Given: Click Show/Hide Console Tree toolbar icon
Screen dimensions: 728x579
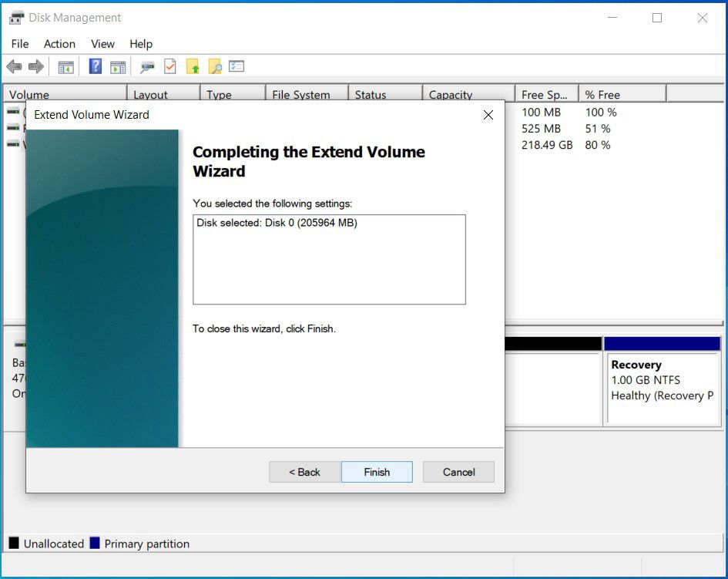Looking at the screenshot, I should coord(66,67).
